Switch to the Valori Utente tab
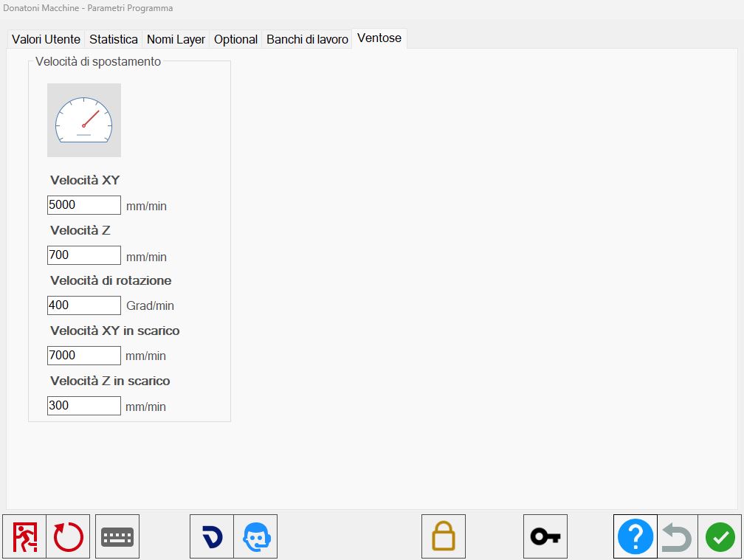 coord(46,39)
